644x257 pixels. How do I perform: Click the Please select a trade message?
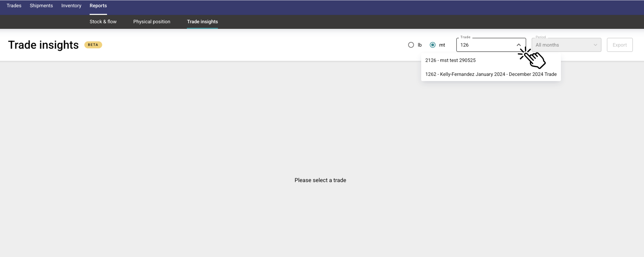(320, 180)
